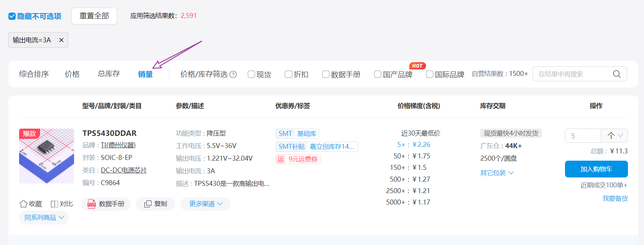
Task: Uncheck the 隐藏不可选项 checkbox
Action: [x=12, y=16]
